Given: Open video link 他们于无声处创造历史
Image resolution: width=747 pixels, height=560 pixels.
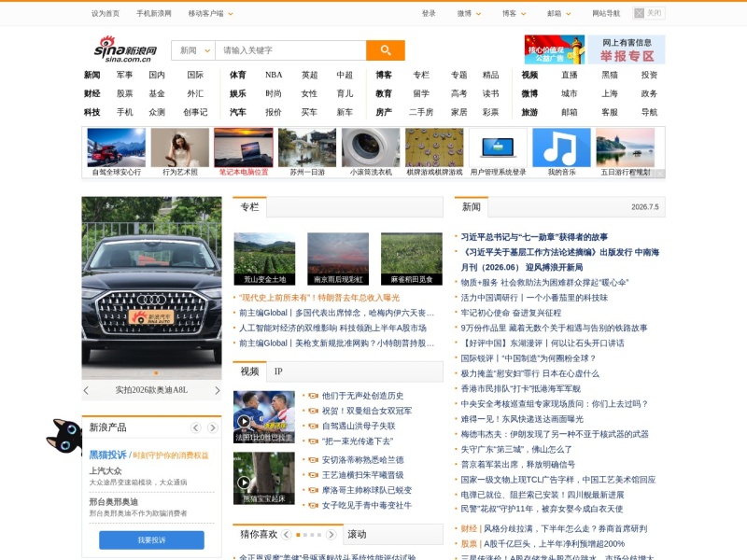Looking at the screenshot, I should point(362,396).
